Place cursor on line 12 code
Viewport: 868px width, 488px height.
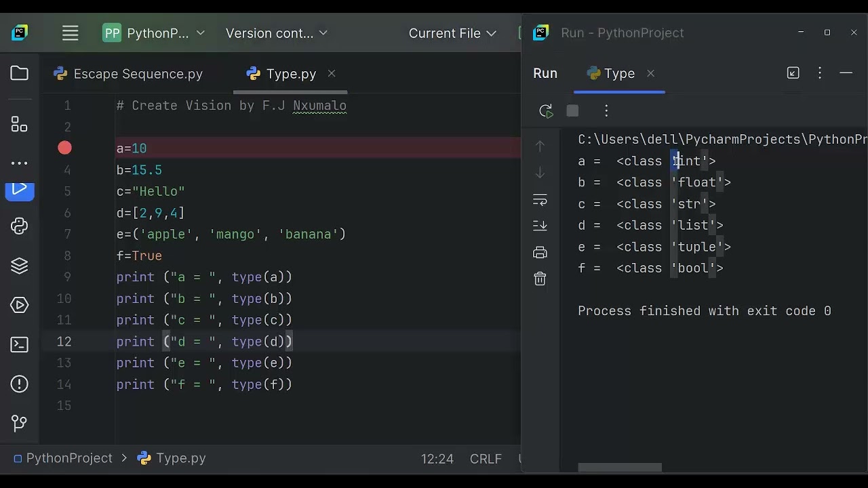point(204,342)
